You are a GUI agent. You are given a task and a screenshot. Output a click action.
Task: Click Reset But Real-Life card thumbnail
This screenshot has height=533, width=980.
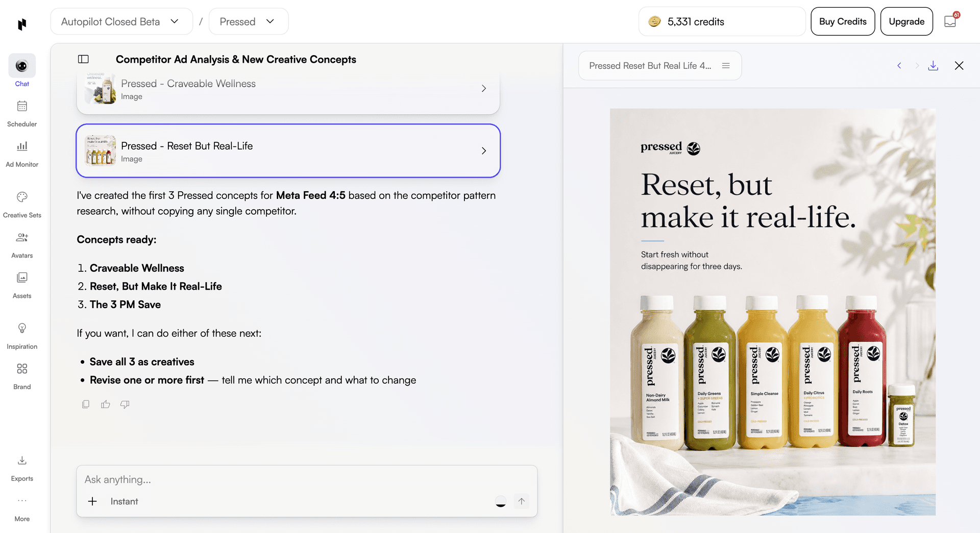click(101, 150)
